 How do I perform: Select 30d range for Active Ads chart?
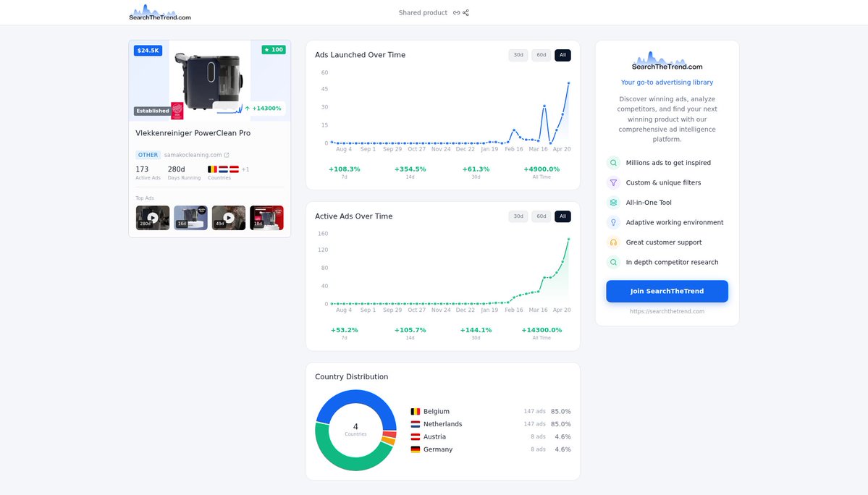(518, 216)
